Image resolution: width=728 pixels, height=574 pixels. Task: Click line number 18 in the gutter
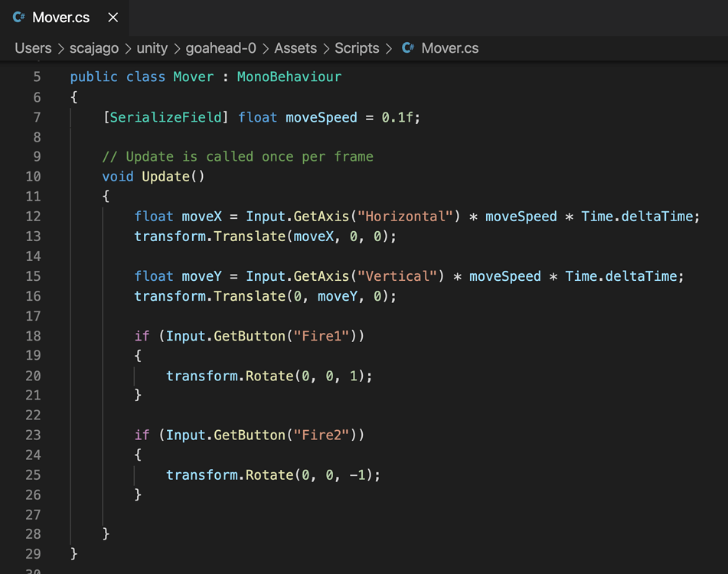[34, 335]
